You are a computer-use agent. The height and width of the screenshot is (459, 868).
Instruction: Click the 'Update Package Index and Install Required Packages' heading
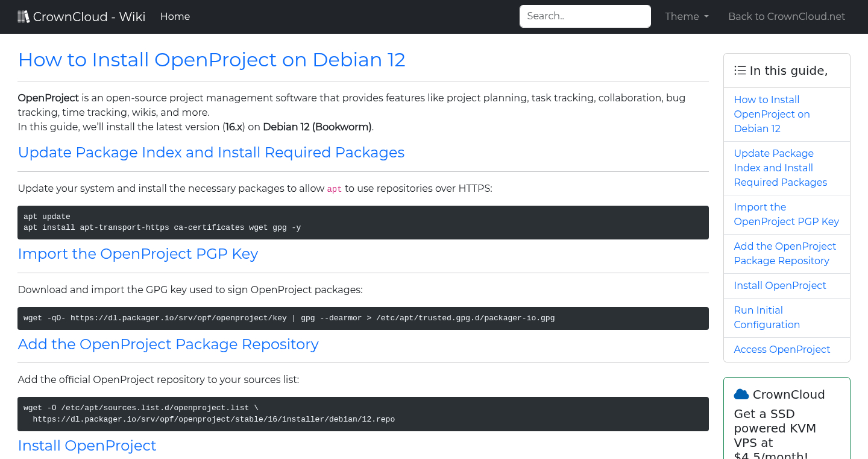211,153
